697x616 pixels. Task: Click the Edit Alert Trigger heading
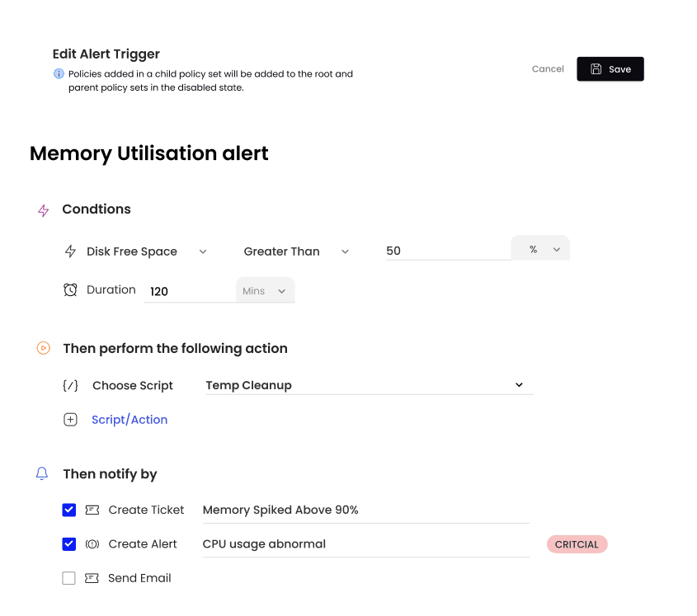(106, 54)
